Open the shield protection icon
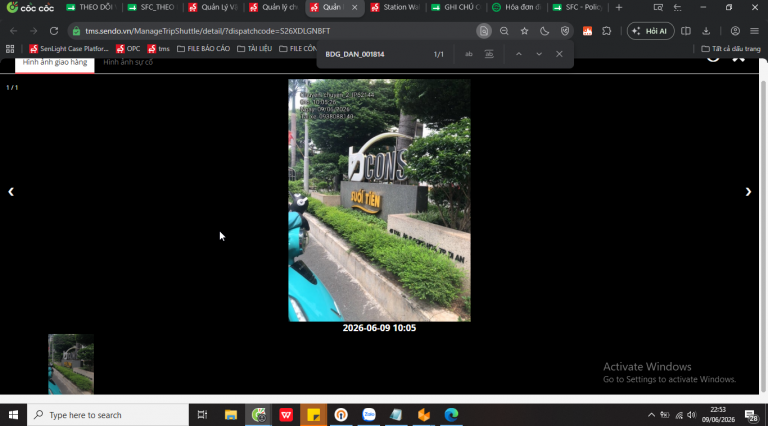This screenshot has width=768, height=426. [x=565, y=31]
